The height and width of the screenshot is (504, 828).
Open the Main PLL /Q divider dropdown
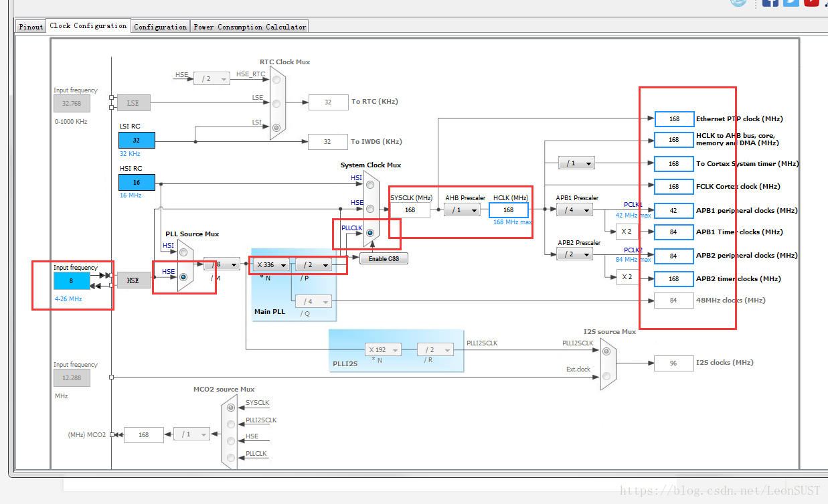pos(313,301)
